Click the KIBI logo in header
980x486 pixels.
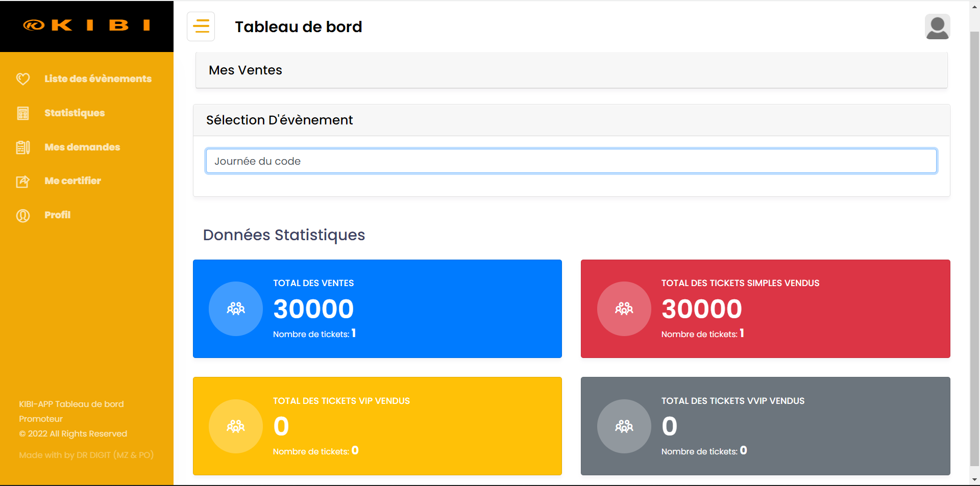click(87, 25)
